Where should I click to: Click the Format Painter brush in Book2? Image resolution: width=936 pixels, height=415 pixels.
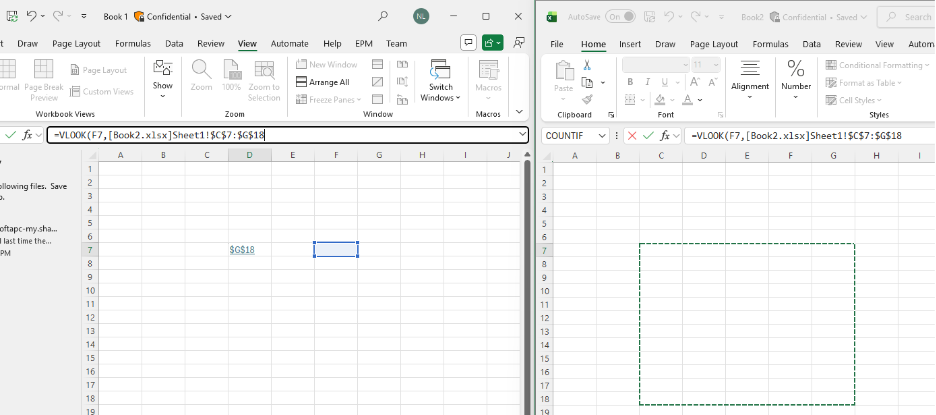tap(587, 100)
